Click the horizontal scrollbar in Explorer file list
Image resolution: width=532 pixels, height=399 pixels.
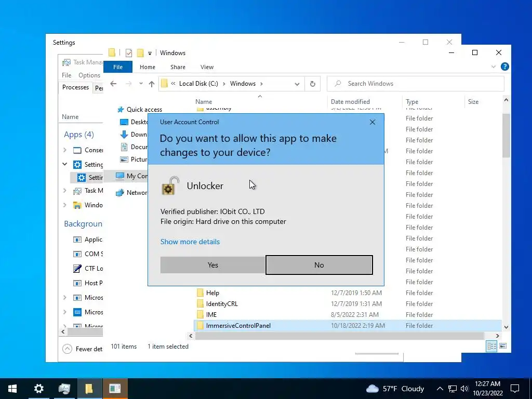click(339, 336)
